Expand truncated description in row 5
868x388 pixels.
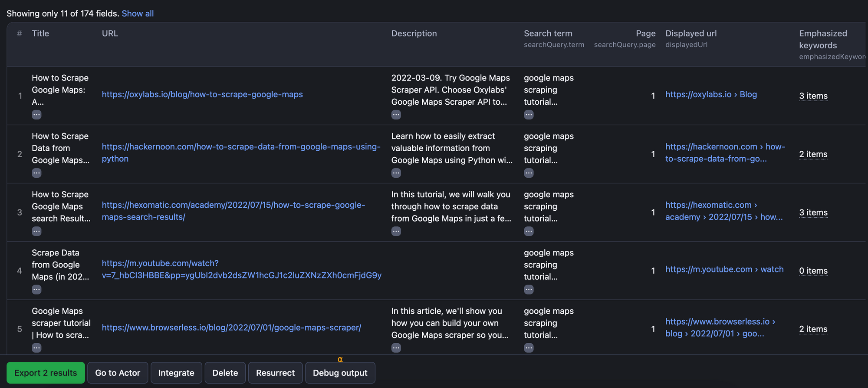tap(396, 348)
